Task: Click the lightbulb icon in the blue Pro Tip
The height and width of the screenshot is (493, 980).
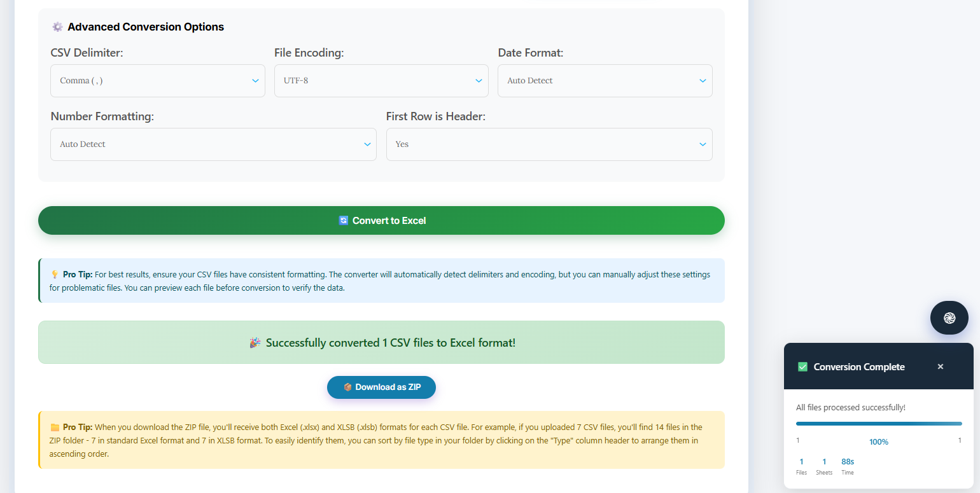Action: point(55,275)
